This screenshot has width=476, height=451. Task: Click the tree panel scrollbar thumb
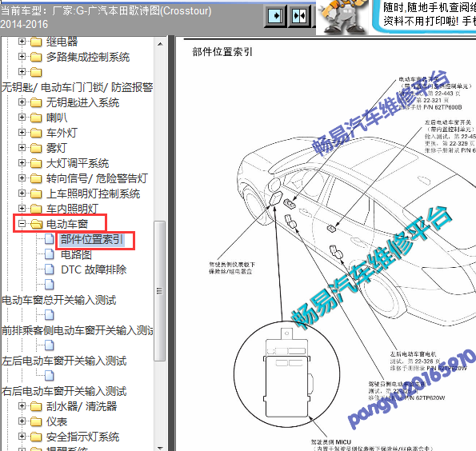160,291
